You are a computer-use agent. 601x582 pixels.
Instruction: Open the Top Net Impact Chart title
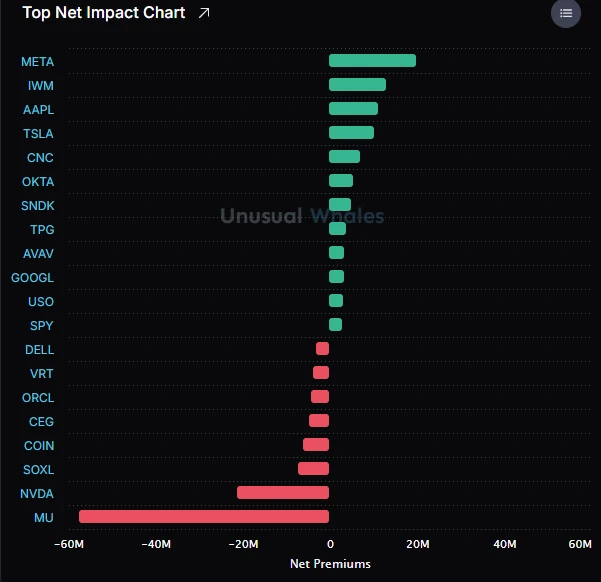(x=104, y=13)
